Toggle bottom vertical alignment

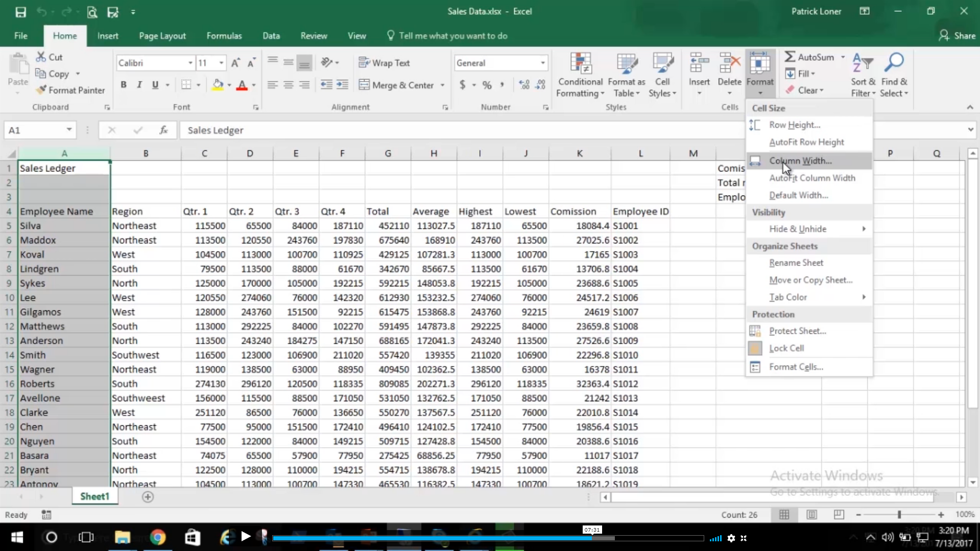point(304,63)
